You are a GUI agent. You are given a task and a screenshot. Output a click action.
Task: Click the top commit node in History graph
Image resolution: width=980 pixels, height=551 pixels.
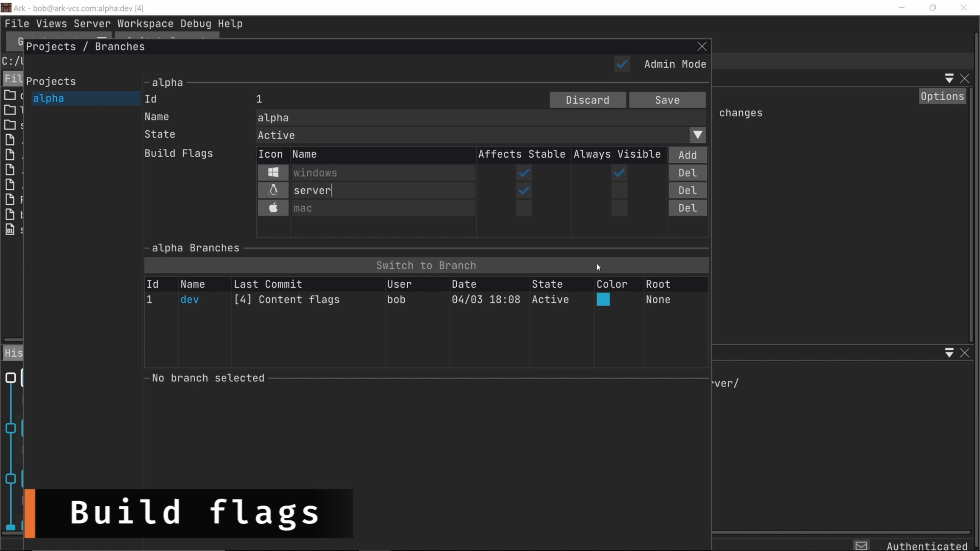(x=11, y=378)
